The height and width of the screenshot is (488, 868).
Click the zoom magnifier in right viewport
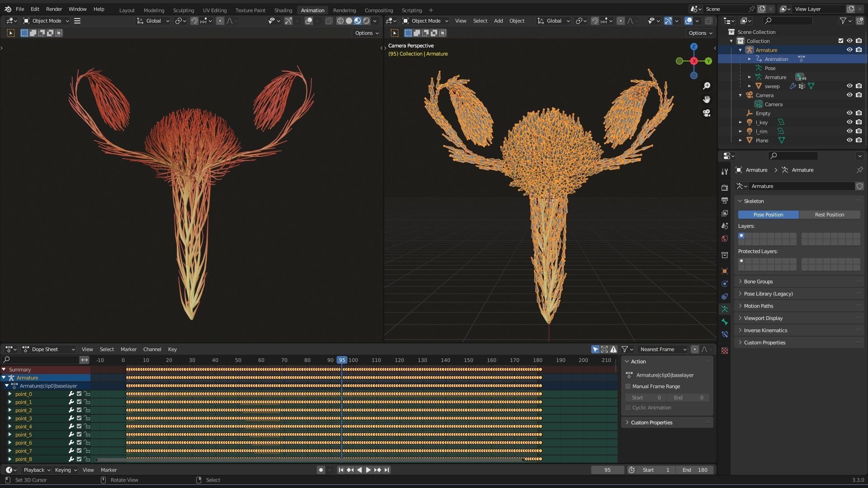click(707, 86)
